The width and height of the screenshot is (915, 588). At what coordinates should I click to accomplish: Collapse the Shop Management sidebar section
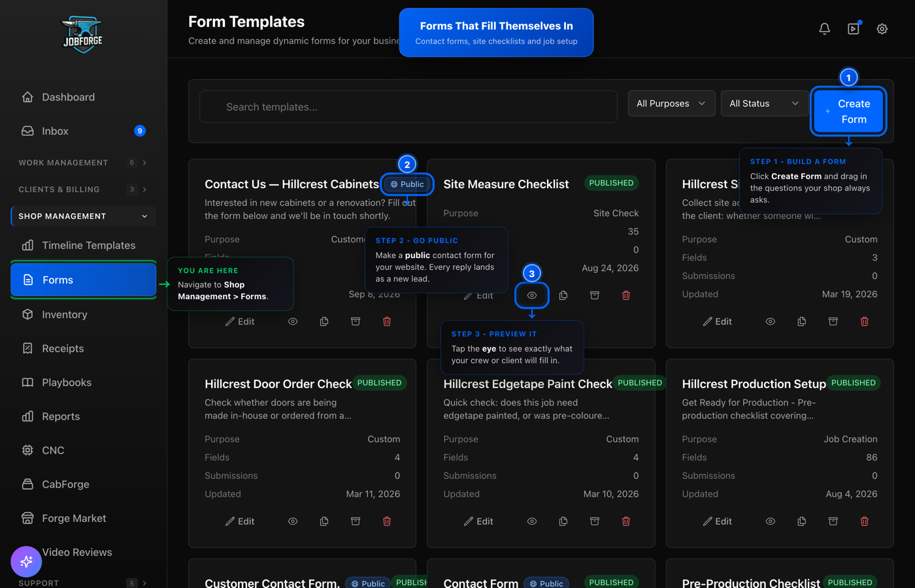[x=83, y=216]
